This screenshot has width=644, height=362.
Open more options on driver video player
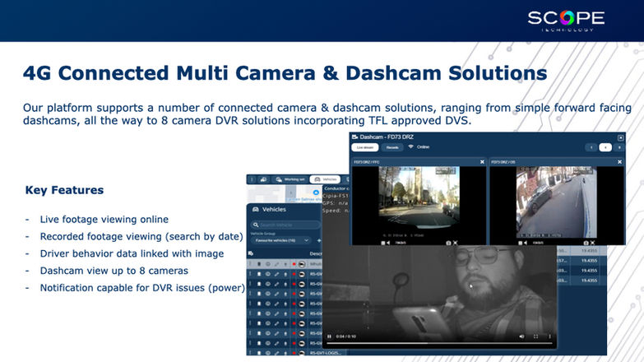pos(549,336)
